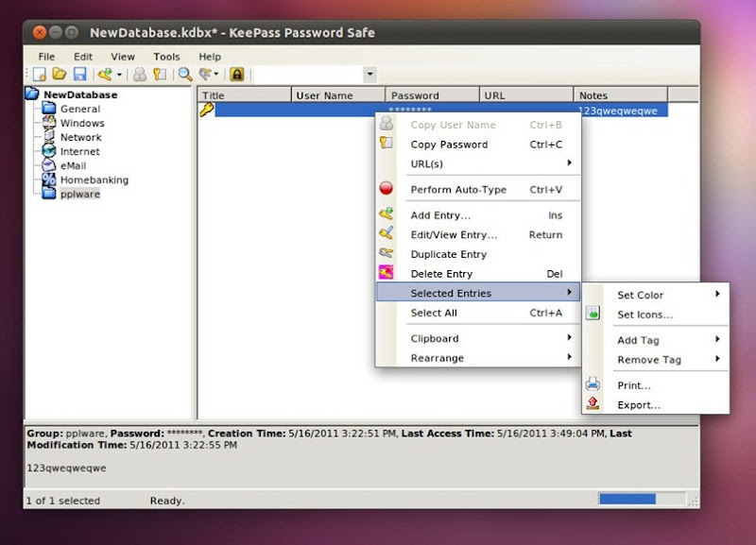
Task: Expand the Set Color submenu
Action: coord(656,295)
